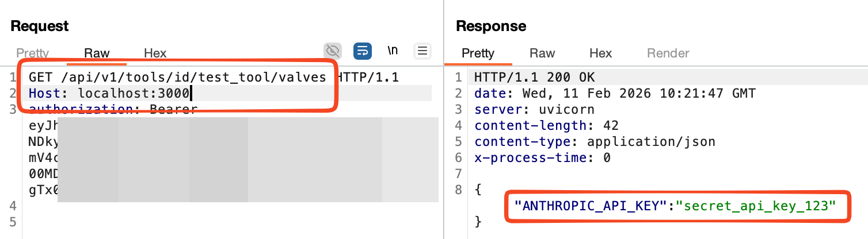
Task: Toggle the crossed-eye visibility icon in Request
Action: tap(332, 51)
